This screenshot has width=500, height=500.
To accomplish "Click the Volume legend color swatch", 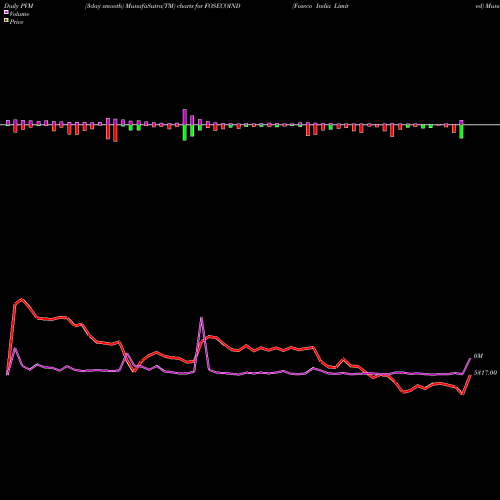I will coord(6,13).
